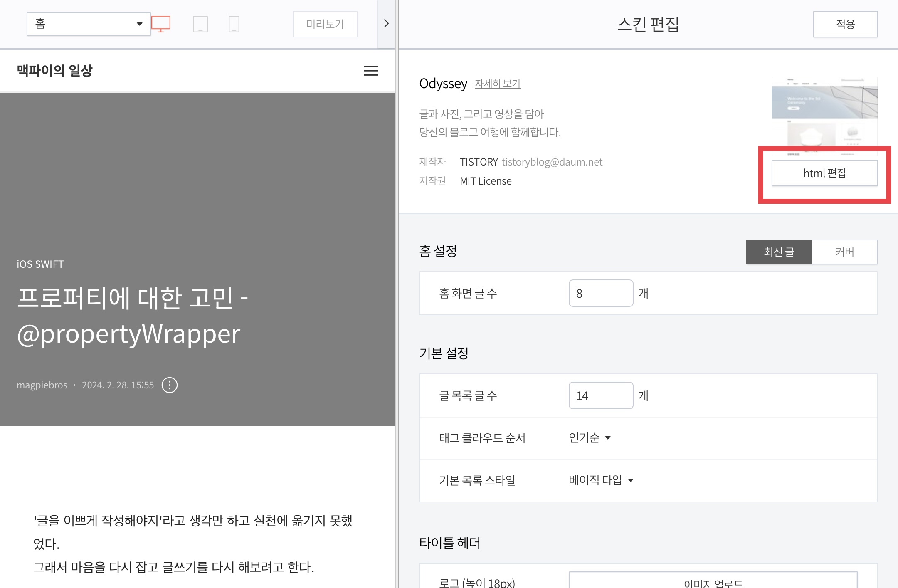Switch to mobile phone preview icon
The width and height of the screenshot is (898, 588).
coord(234,24)
